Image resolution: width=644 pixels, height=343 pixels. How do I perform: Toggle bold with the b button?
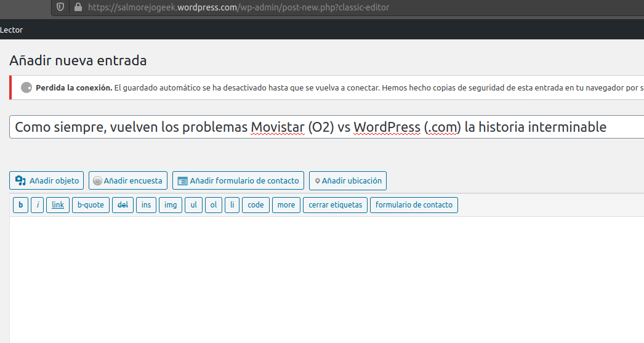tap(20, 205)
